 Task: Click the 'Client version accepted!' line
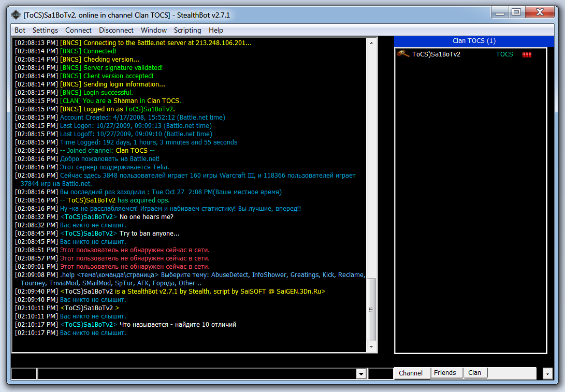84,76
